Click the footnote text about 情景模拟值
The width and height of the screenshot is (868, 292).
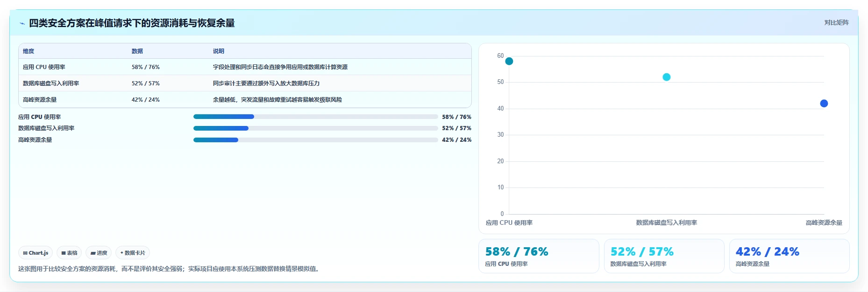170,269
